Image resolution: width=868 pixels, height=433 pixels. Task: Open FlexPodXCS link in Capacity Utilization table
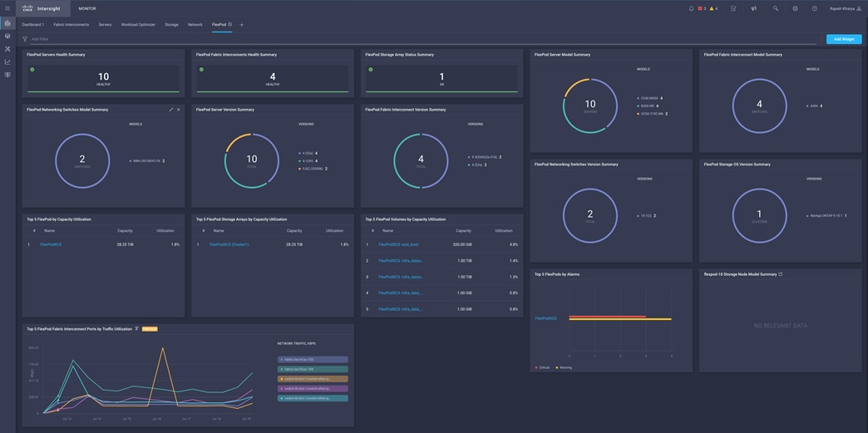[x=51, y=244]
